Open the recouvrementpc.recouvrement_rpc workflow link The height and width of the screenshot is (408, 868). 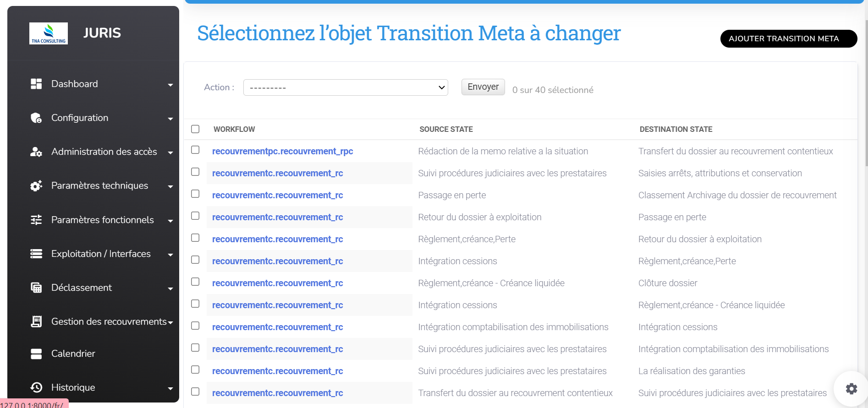click(x=282, y=151)
